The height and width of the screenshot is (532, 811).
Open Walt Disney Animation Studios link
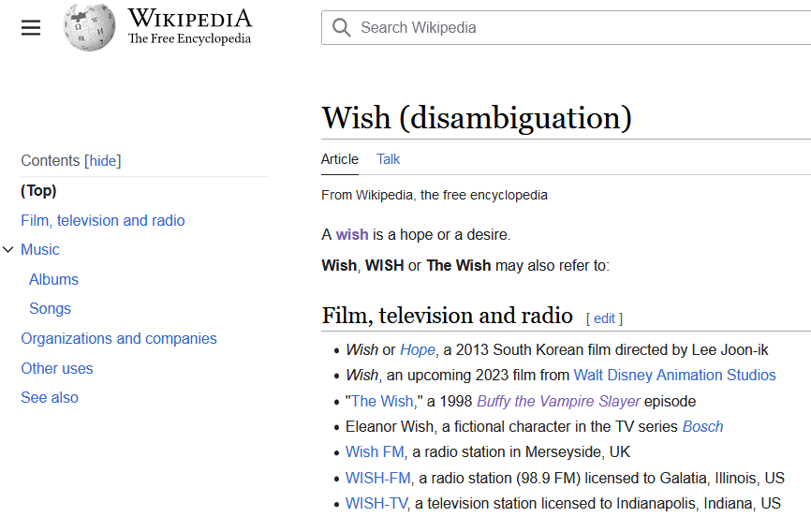(x=674, y=376)
